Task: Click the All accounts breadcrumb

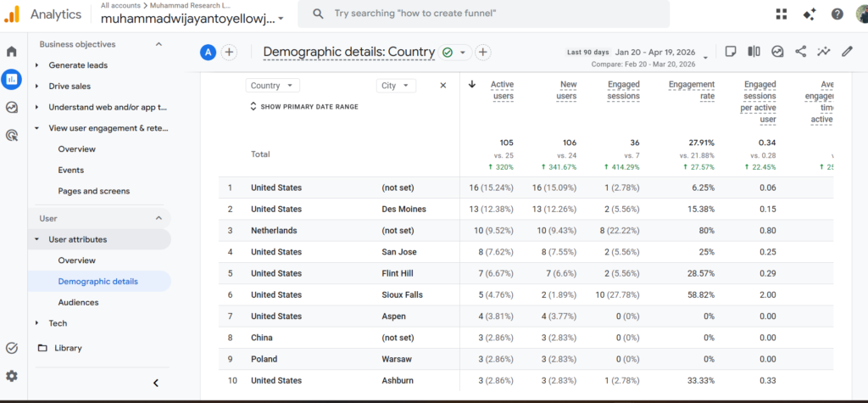Action: 120,5
